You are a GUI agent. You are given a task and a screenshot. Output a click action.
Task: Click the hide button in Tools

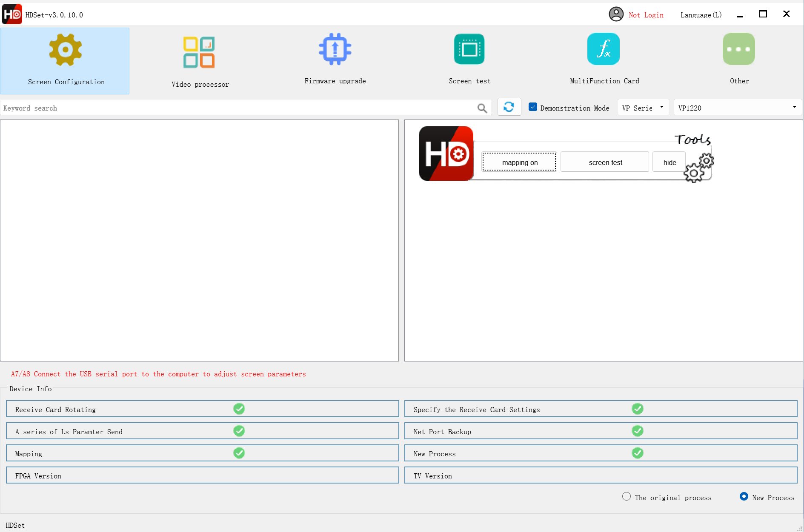click(x=669, y=162)
